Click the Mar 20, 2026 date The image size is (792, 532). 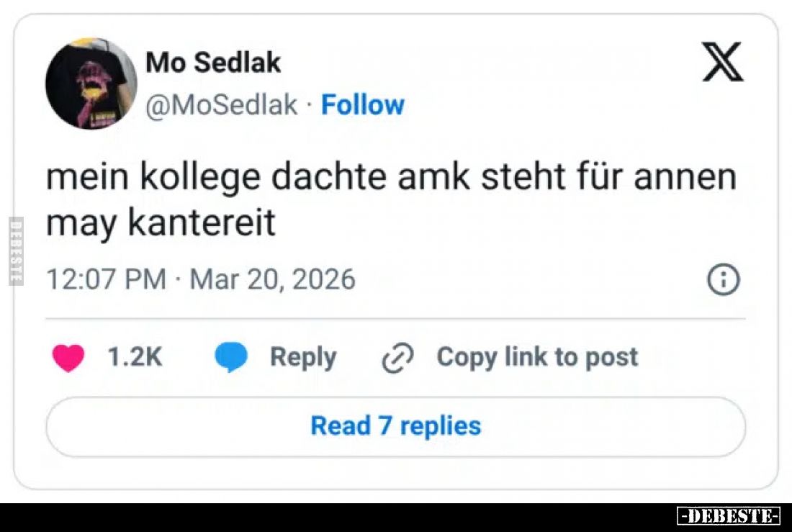click(272, 279)
